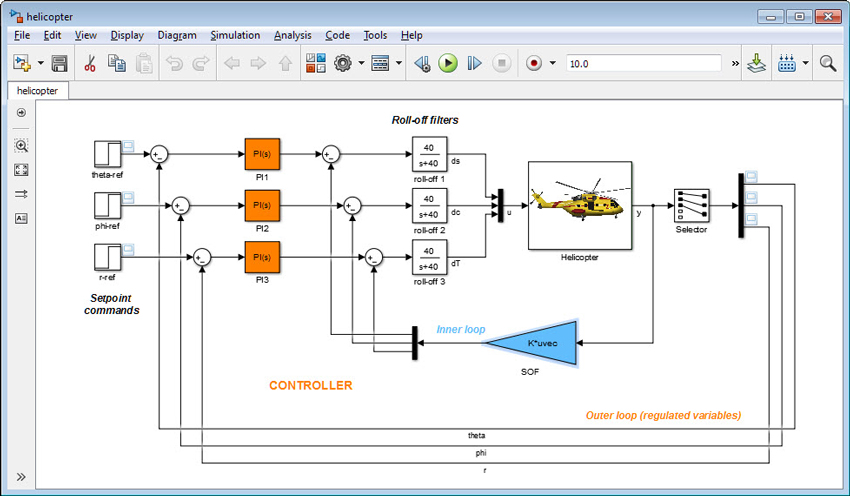This screenshot has height=496, width=850.
Task: Select the Zoom tool in left palette
Action: tap(21, 145)
